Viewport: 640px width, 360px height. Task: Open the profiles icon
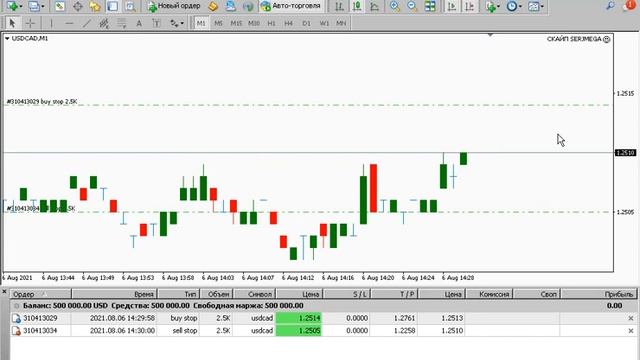(x=34, y=6)
